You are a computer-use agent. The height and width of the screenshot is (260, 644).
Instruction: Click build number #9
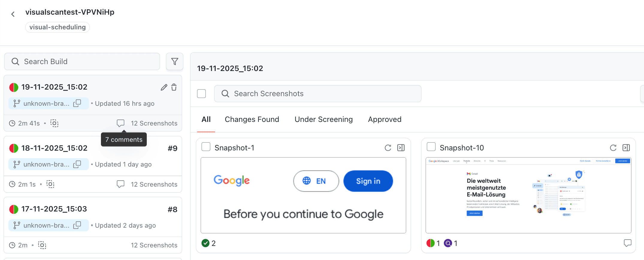tap(173, 148)
